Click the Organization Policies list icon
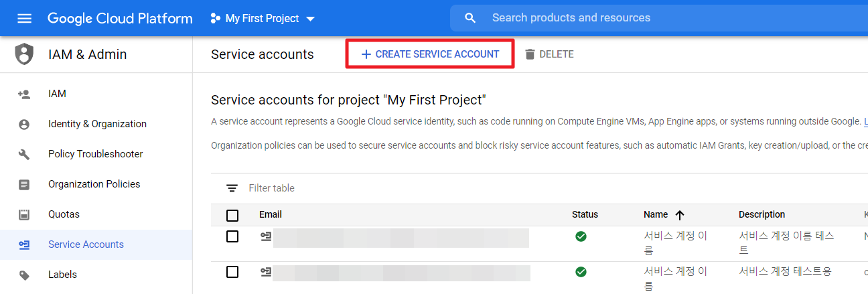Viewport: 868px width, 294px height. click(24, 184)
